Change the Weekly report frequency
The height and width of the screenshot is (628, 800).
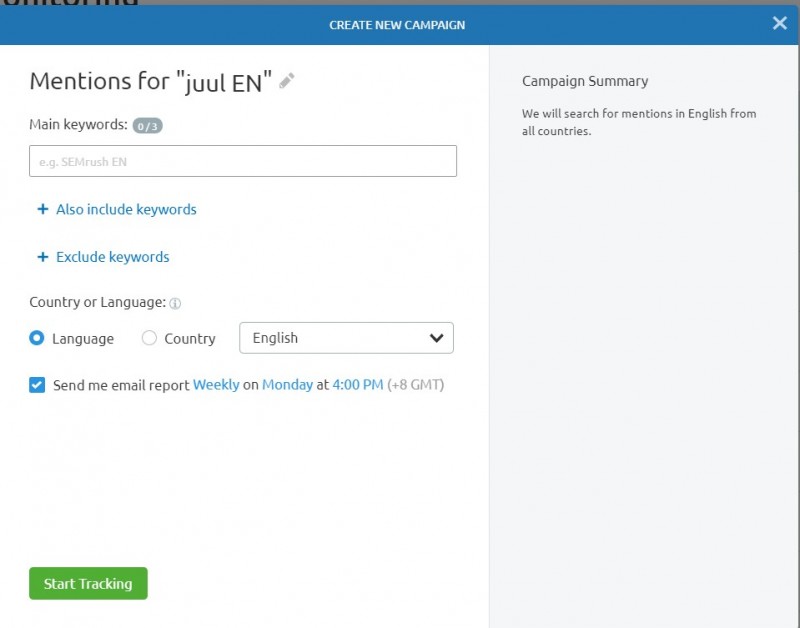click(216, 385)
